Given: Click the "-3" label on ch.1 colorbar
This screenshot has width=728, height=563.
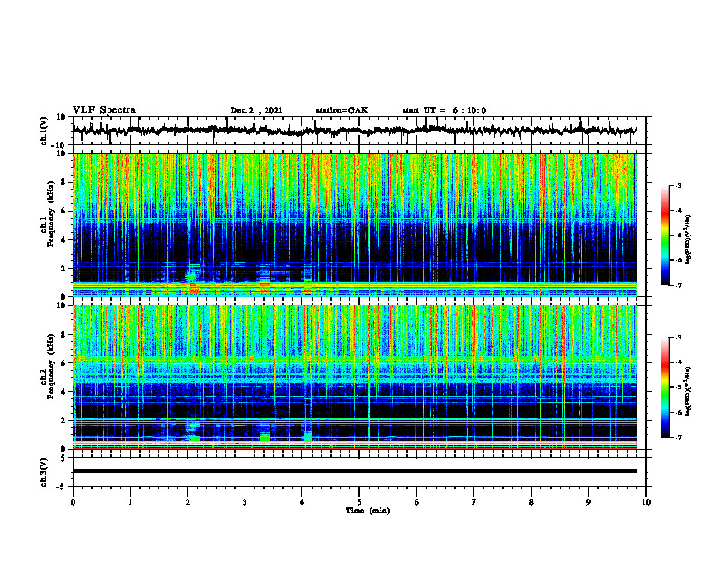Looking at the screenshot, I should point(677,185).
